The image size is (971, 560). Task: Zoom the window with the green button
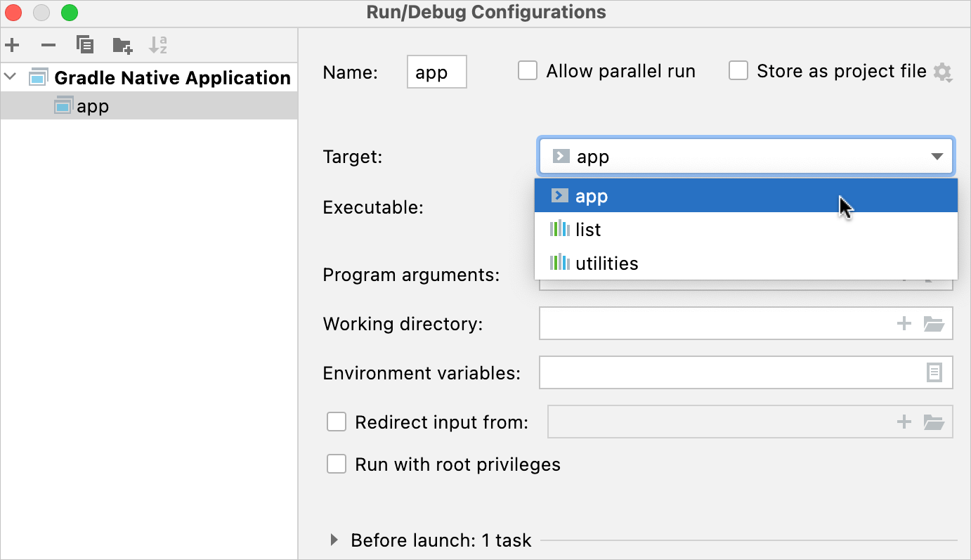pyautogui.click(x=70, y=13)
